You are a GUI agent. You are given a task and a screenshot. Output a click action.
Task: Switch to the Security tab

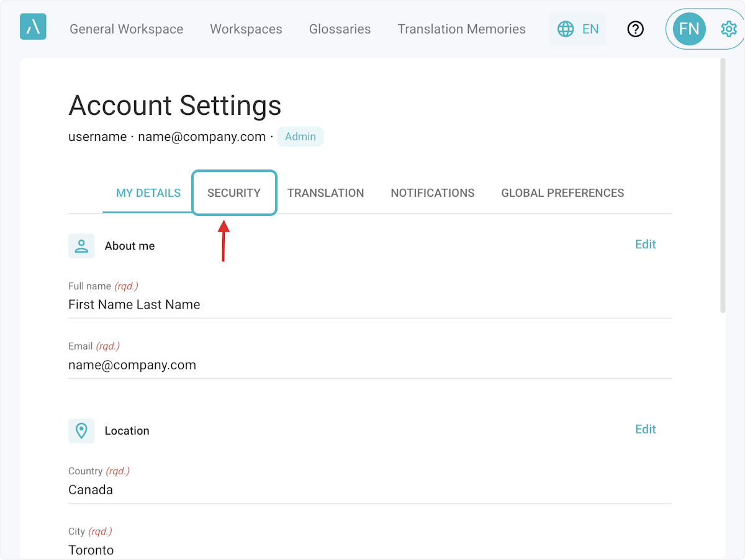(234, 193)
